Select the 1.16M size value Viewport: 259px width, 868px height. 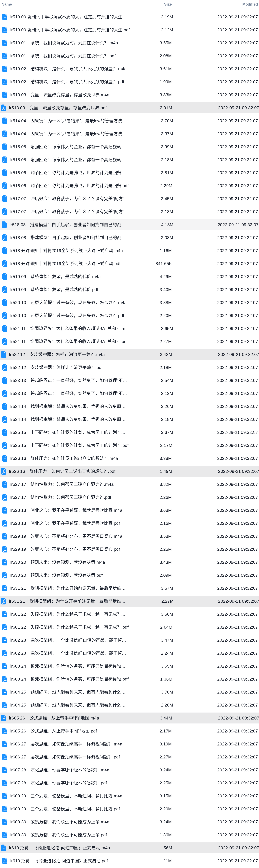166,251
